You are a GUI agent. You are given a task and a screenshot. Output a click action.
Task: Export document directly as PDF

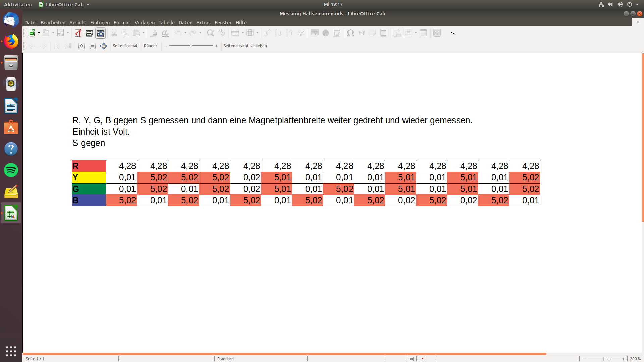click(x=78, y=33)
